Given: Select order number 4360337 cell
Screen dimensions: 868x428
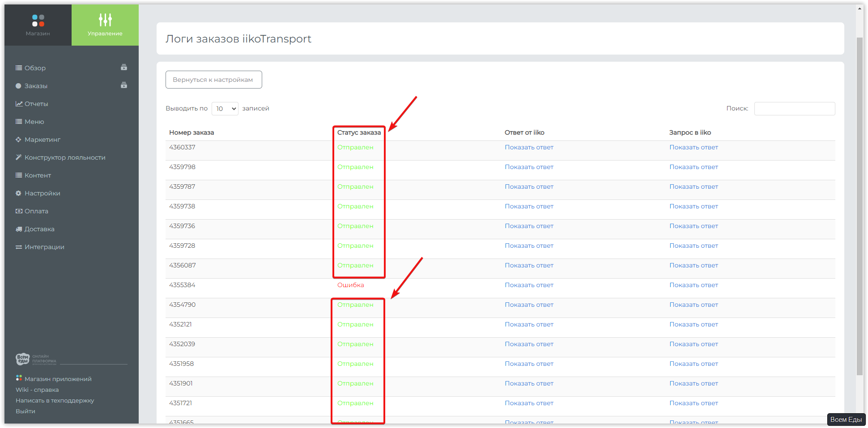Looking at the screenshot, I should tap(182, 147).
